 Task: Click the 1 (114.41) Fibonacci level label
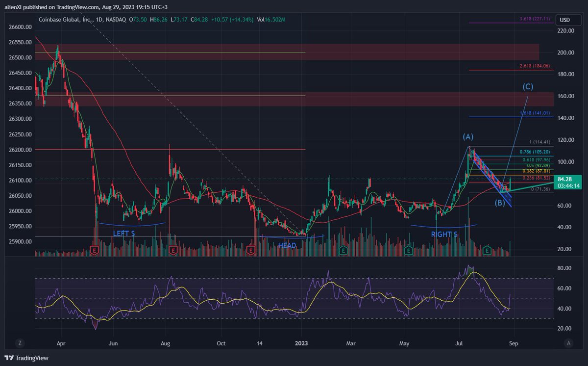click(540, 143)
